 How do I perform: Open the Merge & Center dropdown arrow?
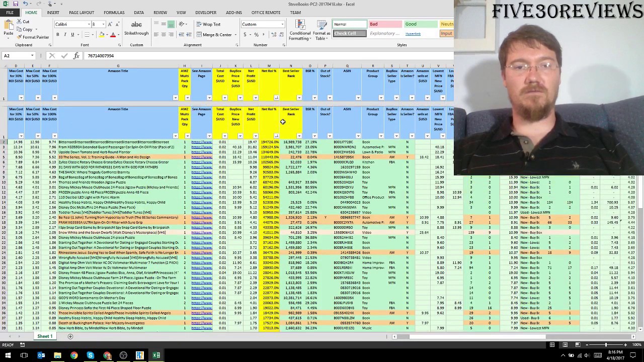[x=235, y=35]
